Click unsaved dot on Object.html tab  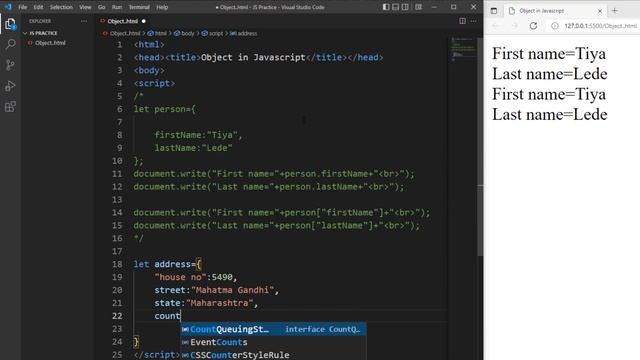pos(144,21)
